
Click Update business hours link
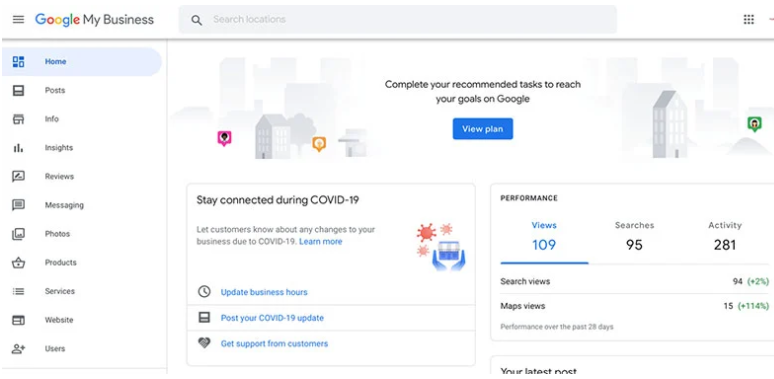click(x=264, y=292)
